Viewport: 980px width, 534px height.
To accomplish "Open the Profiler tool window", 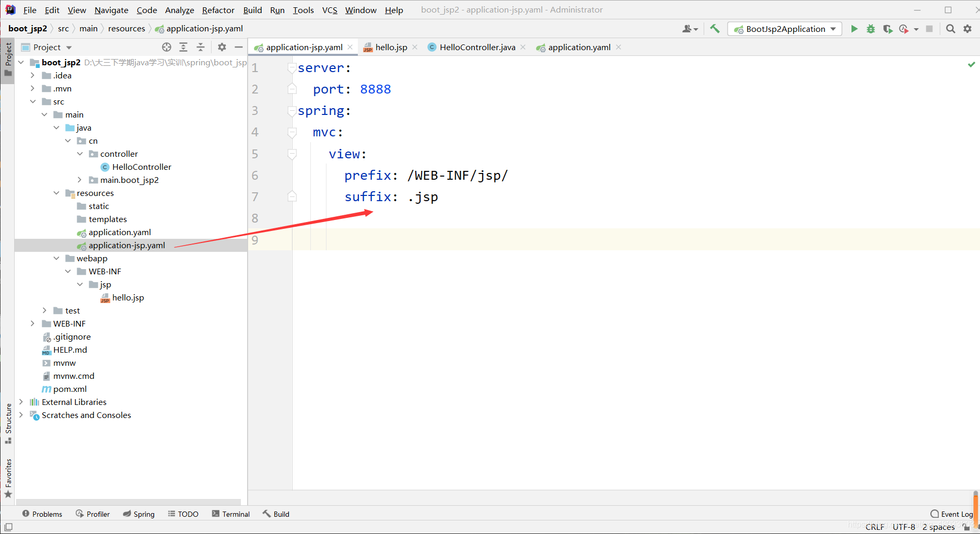I will (x=92, y=514).
